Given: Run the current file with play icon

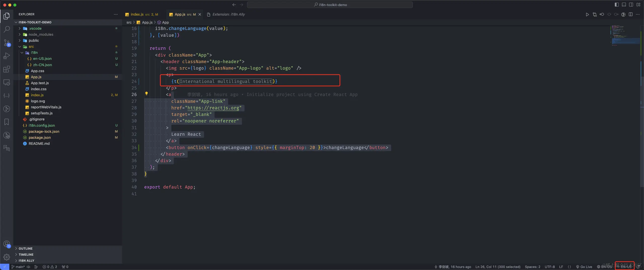Looking at the screenshot, I should click(x=587, y=14).
